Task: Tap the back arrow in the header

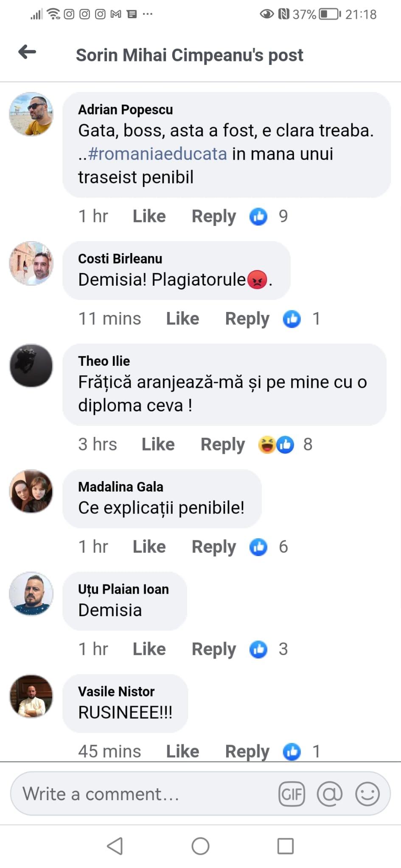Action: coord(27,52)
